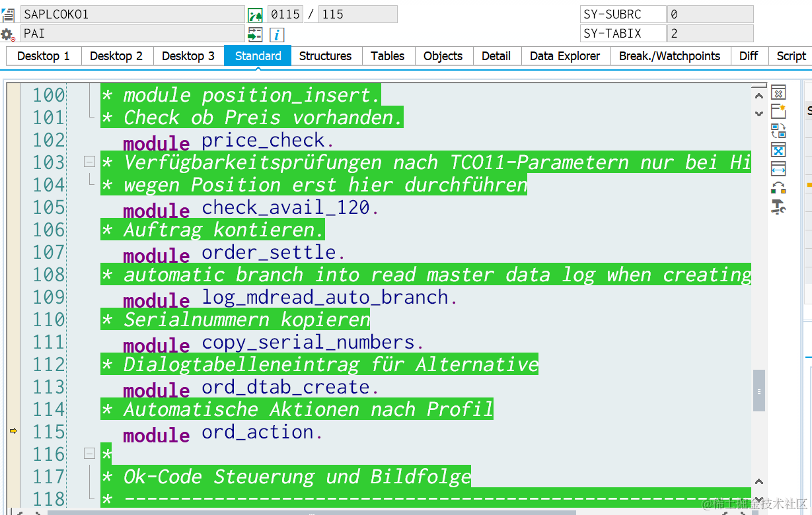Click 'log_mdread_auto_branch' on line 109
The height and width of the screenshot is (515, 812).
[324, 298]
